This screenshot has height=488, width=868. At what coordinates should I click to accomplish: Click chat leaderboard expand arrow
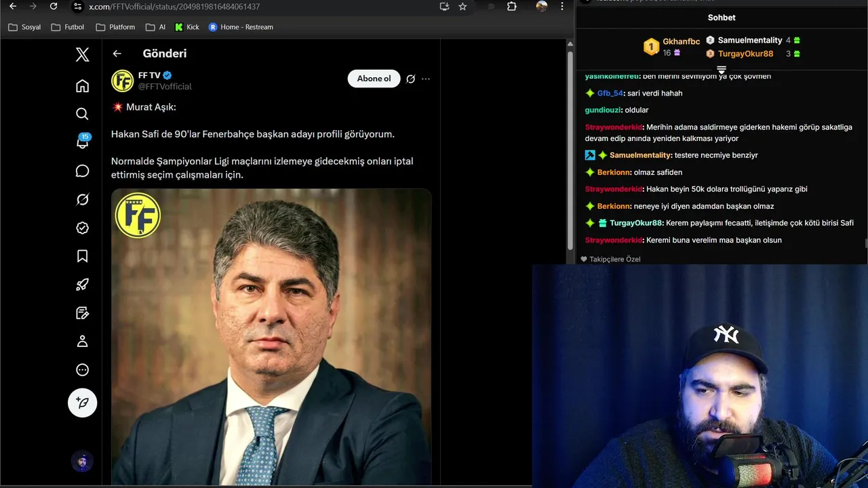(722, 70)
